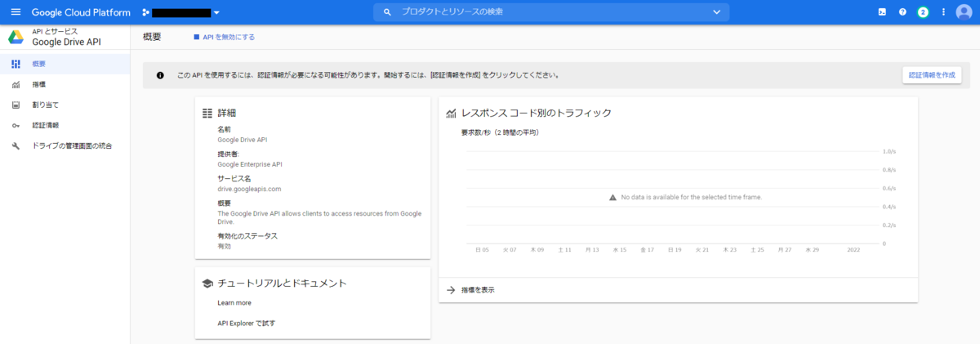Select 指標 in the sidebar
980x344 pixels.
point(65,84)
